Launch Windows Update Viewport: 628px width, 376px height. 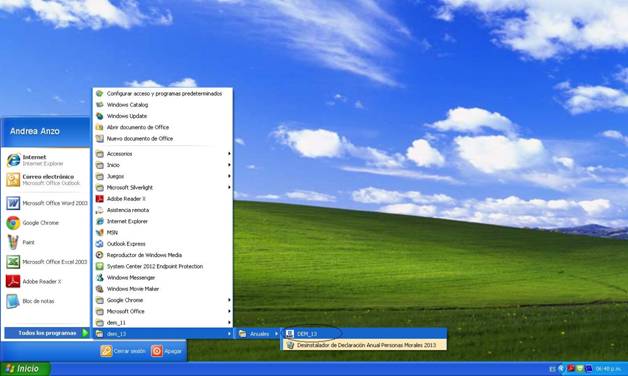coord(163,116)
